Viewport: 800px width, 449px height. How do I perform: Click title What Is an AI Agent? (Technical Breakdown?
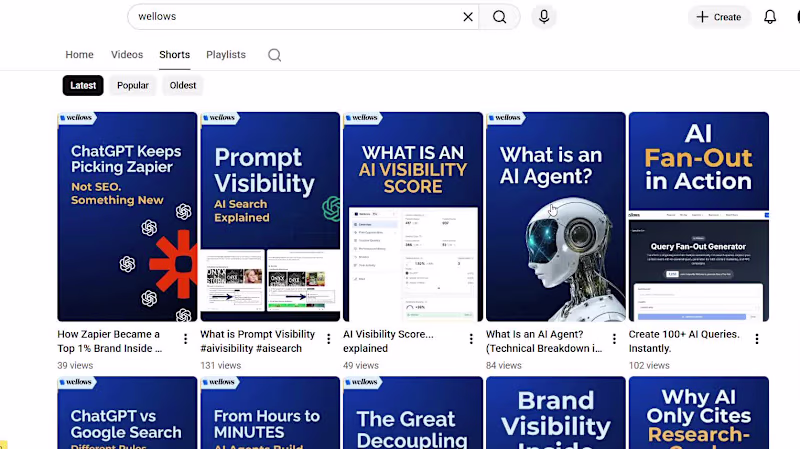544,341
